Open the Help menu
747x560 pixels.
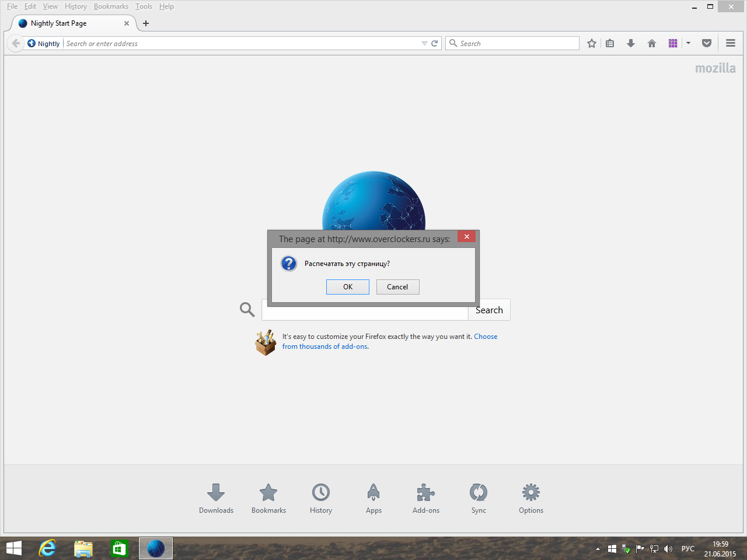pyautogui.click(x=166, y=6)
